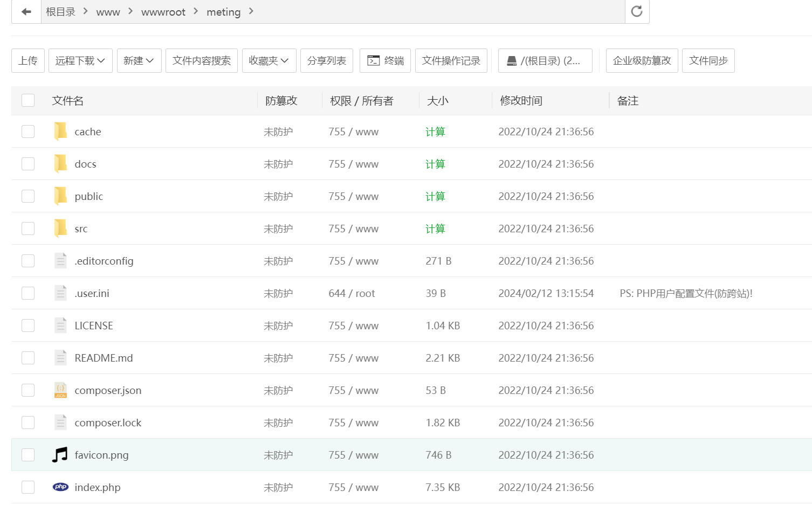
Task: Click the 上传 upload button
Action: click(28, 60)
